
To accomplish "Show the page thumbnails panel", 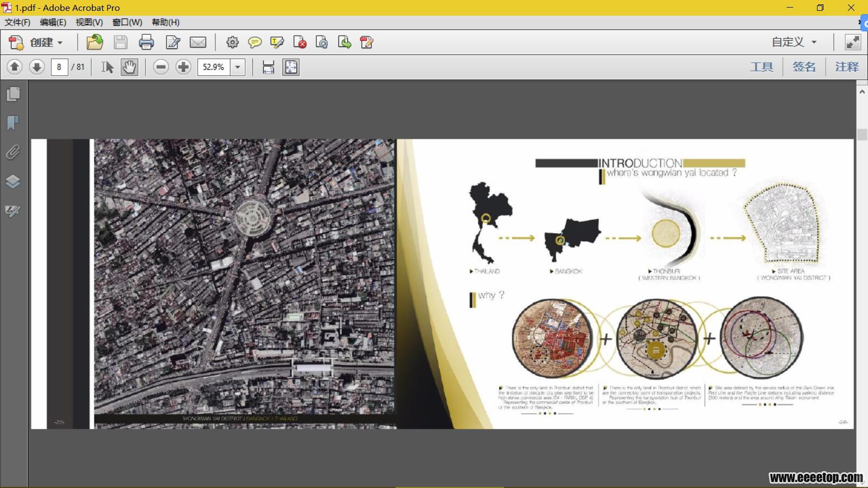I will tap(13, 94).
